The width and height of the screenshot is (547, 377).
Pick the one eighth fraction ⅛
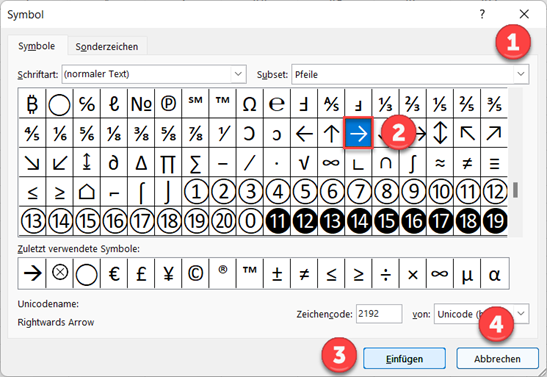[114, 133]
